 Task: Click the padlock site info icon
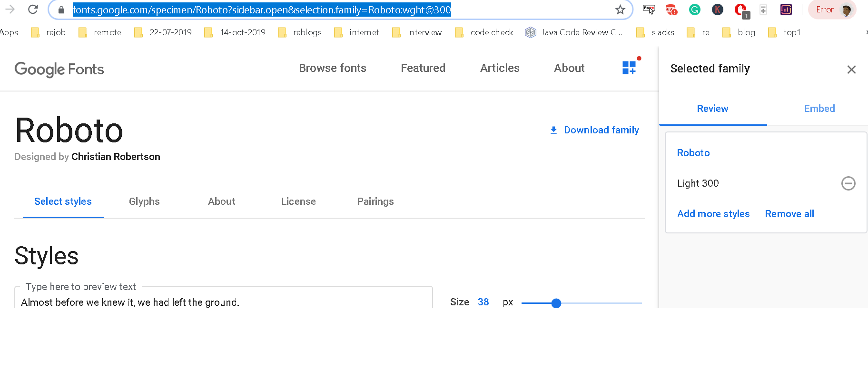tap(61, 10)
